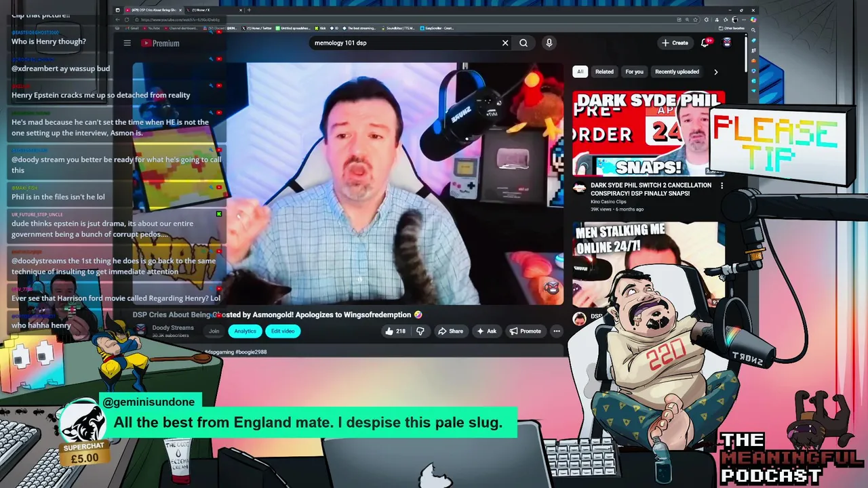This screenshot has height=488, width=868.
Task: Join the Doody Streams channel
Action: [214, 331]
